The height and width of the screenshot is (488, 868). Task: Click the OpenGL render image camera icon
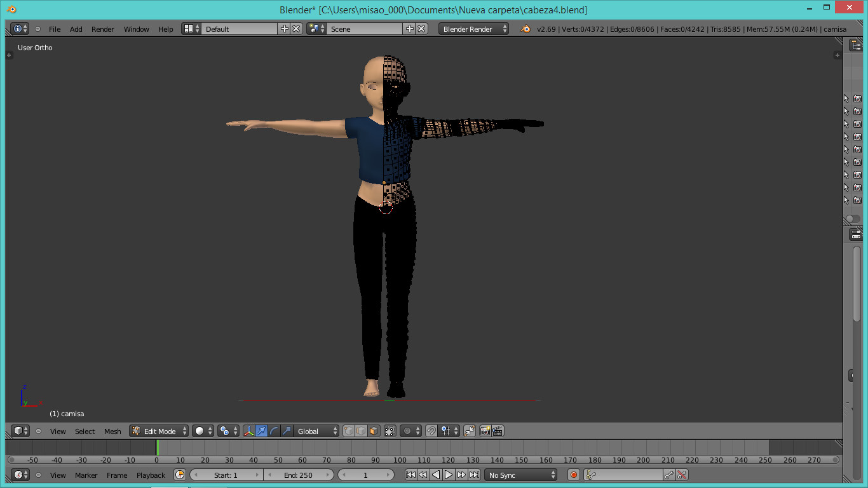pos(485,431)
